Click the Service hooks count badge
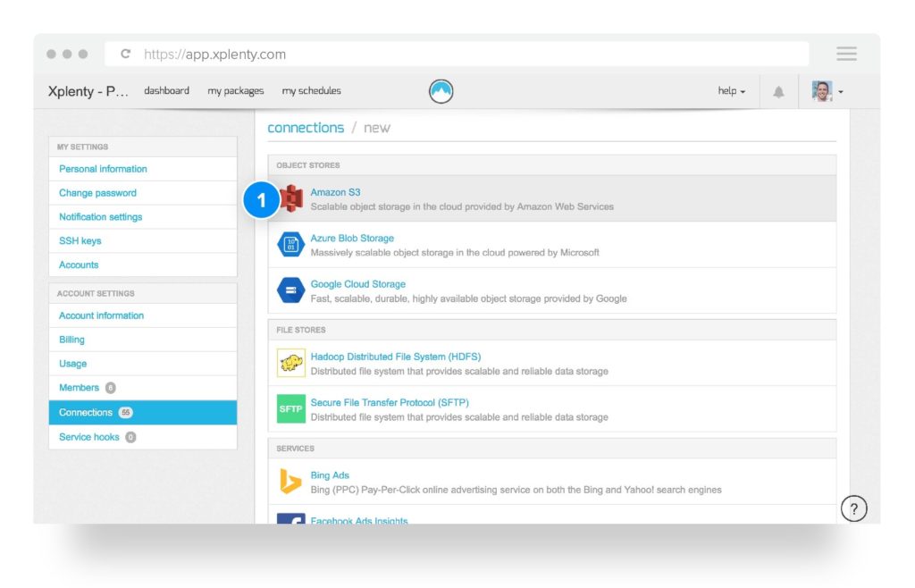This screenshot has height=588, width=915. point(130,437)
